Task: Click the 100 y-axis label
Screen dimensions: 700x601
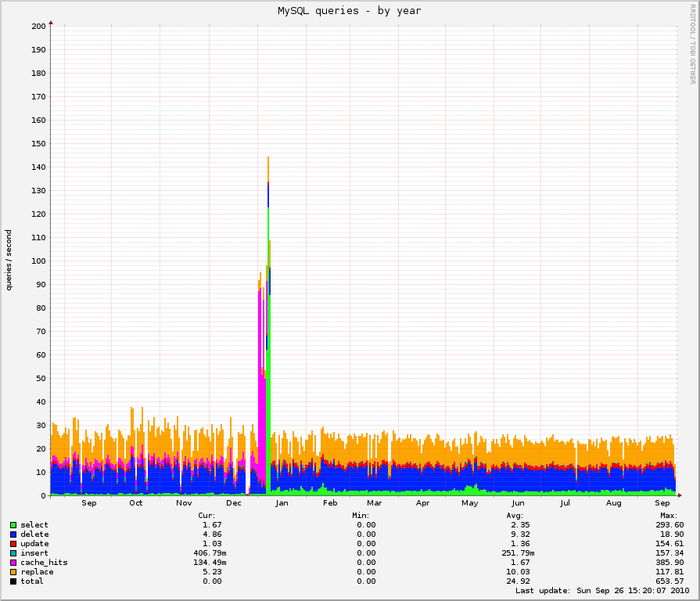Action: point(38,261)
